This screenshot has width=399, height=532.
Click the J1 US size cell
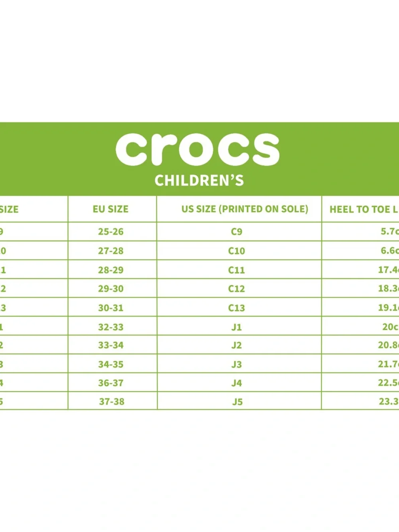click(x=237, y=327)
